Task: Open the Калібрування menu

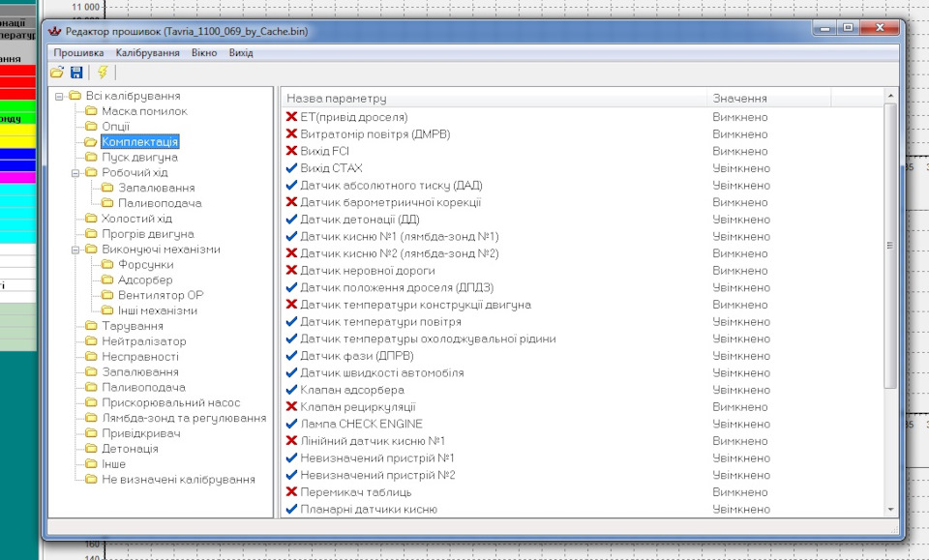Action: pos(147,52)
